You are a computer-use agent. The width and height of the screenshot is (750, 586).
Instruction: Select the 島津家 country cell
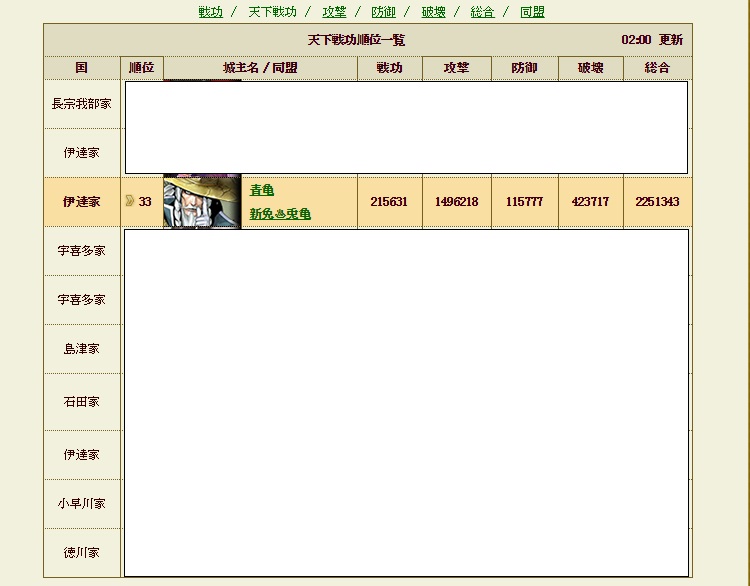coord(82,349)
